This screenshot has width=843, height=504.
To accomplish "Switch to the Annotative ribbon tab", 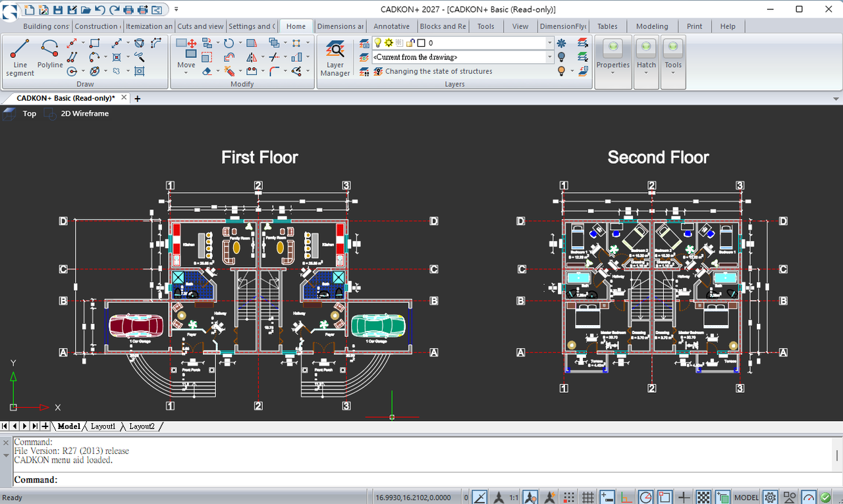I will (391, 26).
